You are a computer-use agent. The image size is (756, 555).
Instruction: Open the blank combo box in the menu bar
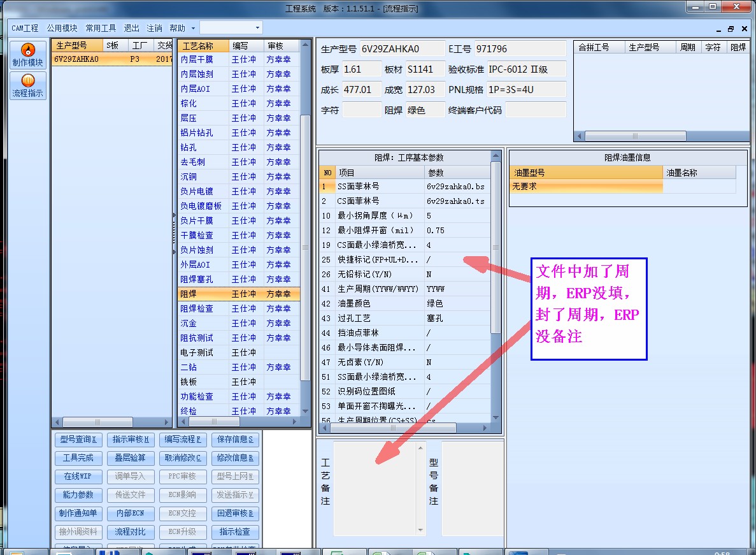click(x=231, y=27)
